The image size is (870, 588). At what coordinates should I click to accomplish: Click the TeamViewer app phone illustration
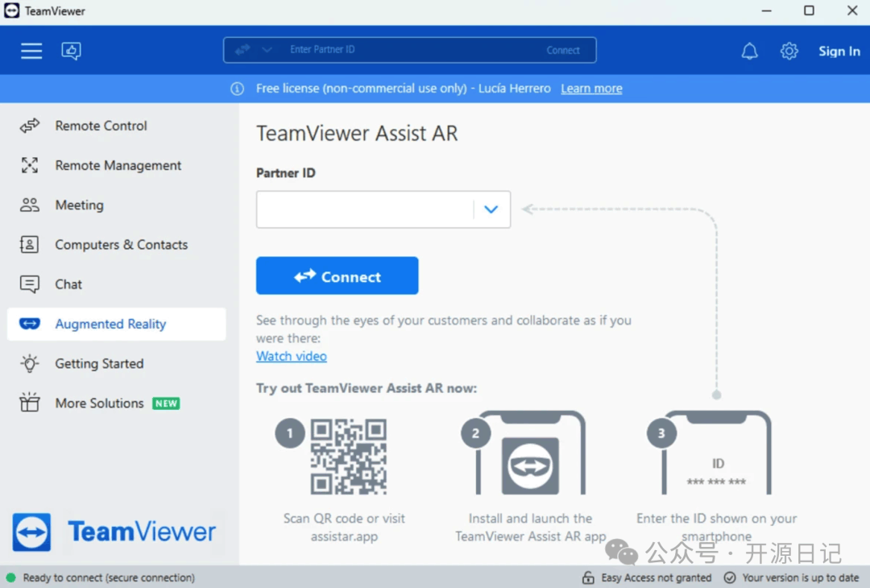click(x=530, y=453)
